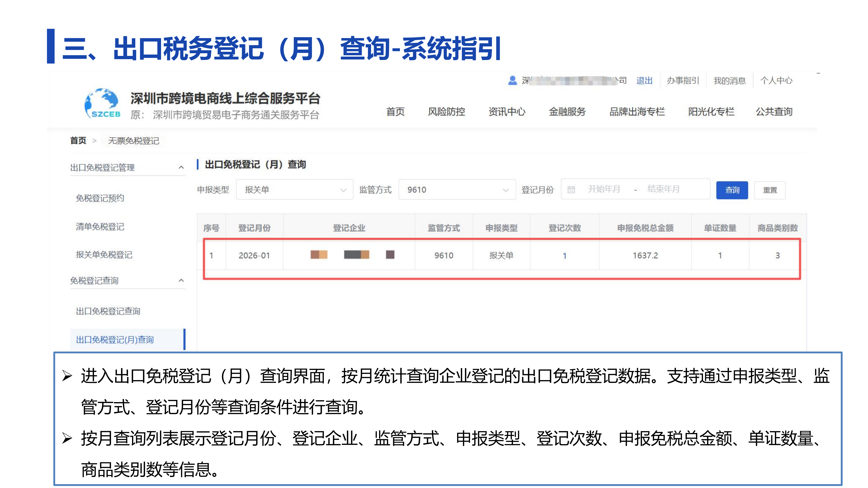Click the user avatar icon
Screen dimensions: 868x488
click(512, 80)
